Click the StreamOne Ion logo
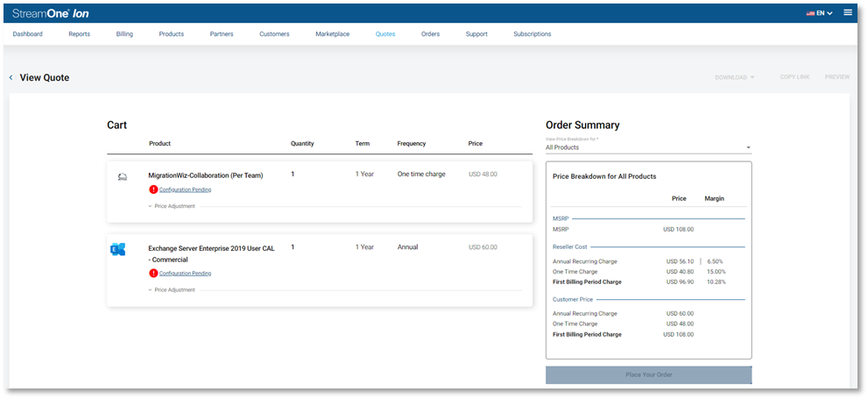The width and height of the screenshot is (868, 399). tap(51, 13)
